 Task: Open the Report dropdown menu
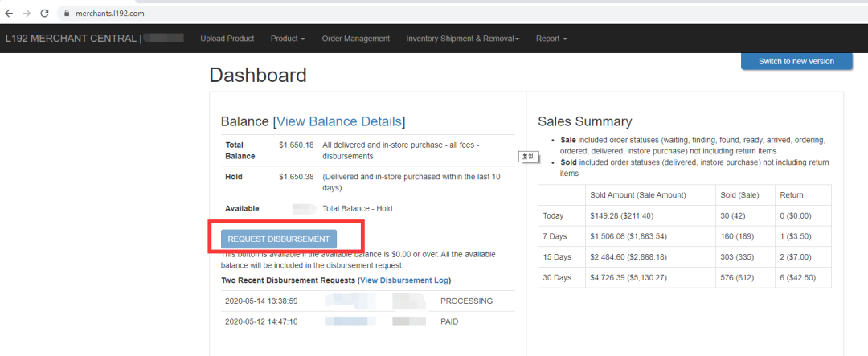click(x=551, y=39)
